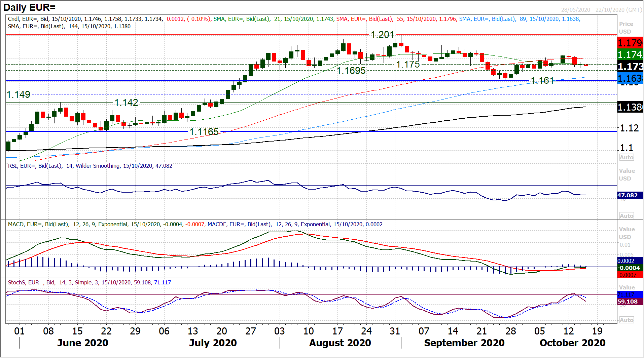
Task: Click Auto scale button in price panel
Action: coord(626,157)
